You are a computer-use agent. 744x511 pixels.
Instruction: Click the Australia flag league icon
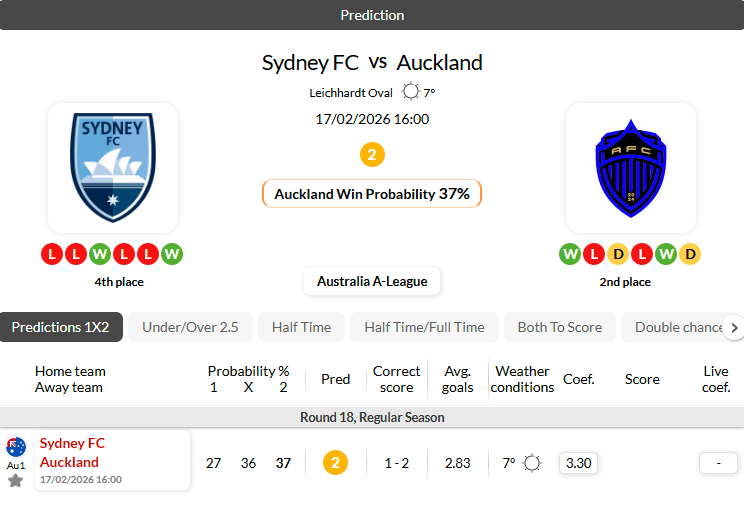click(16, 447)
